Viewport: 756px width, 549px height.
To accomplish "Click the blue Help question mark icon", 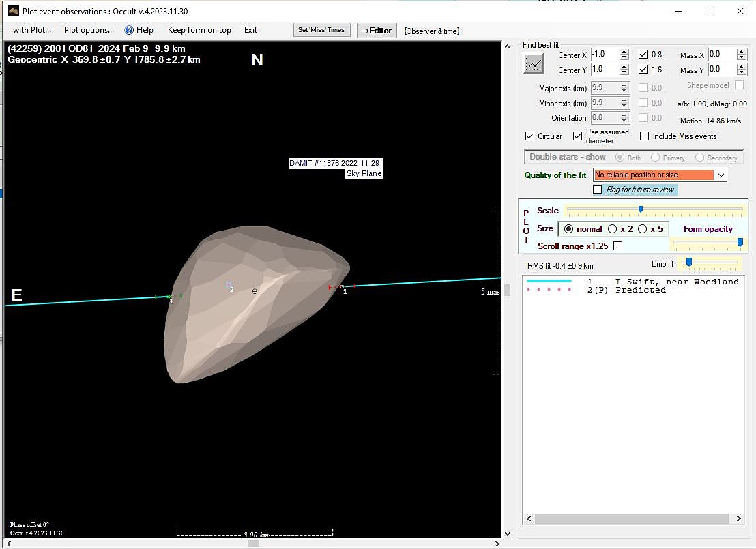I will [129, 30].
